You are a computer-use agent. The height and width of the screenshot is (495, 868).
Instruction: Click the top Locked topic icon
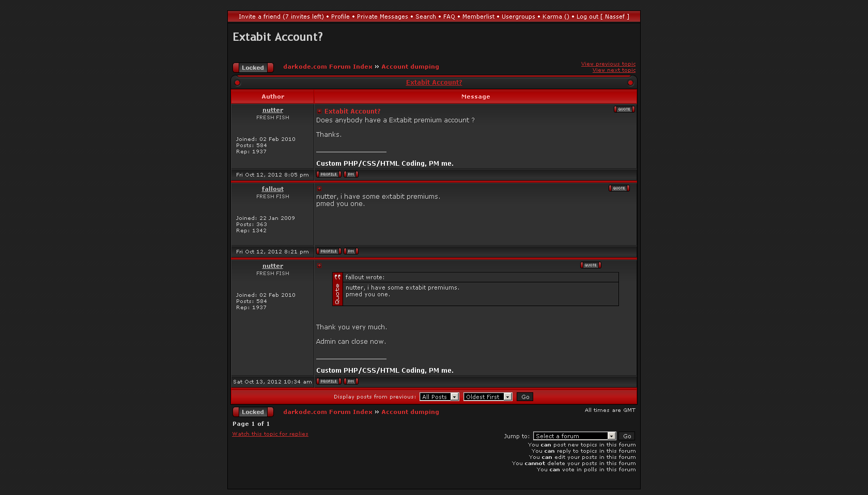pyautogui.click(x=253, y=68)
